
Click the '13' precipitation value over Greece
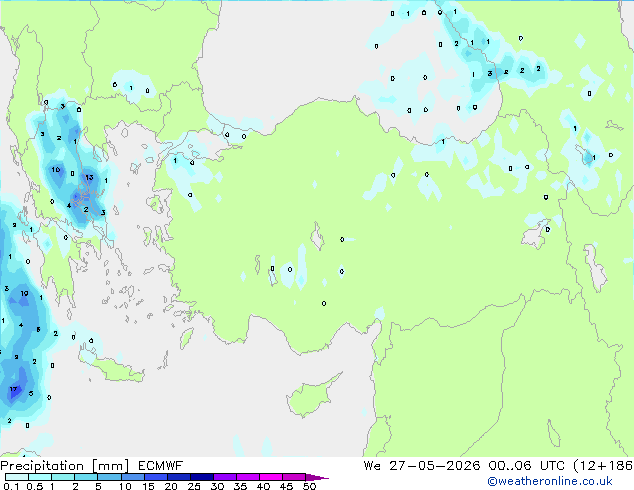click(89, 177)
